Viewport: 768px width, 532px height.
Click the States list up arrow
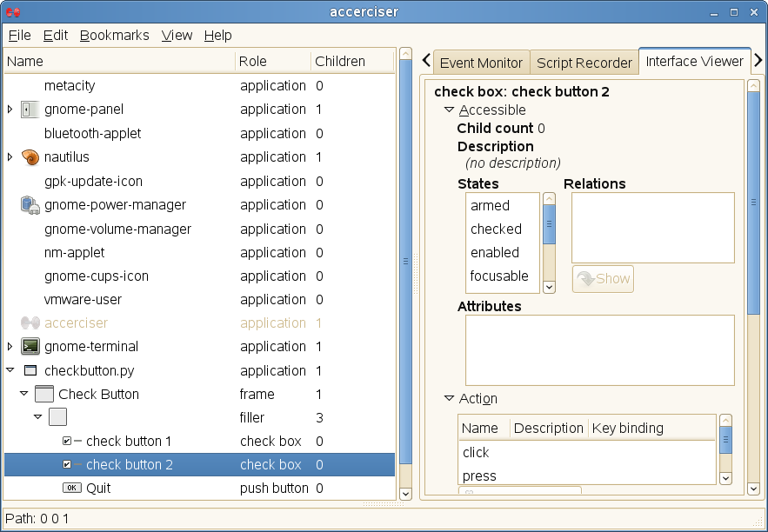(549, 199)
